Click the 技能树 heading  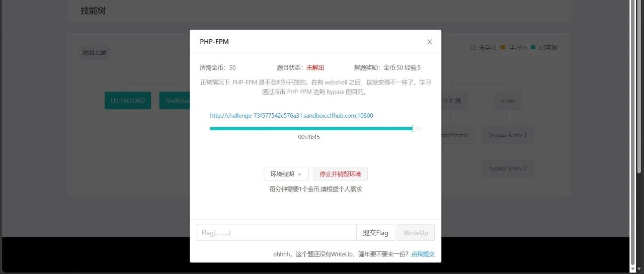click(93, 11)
